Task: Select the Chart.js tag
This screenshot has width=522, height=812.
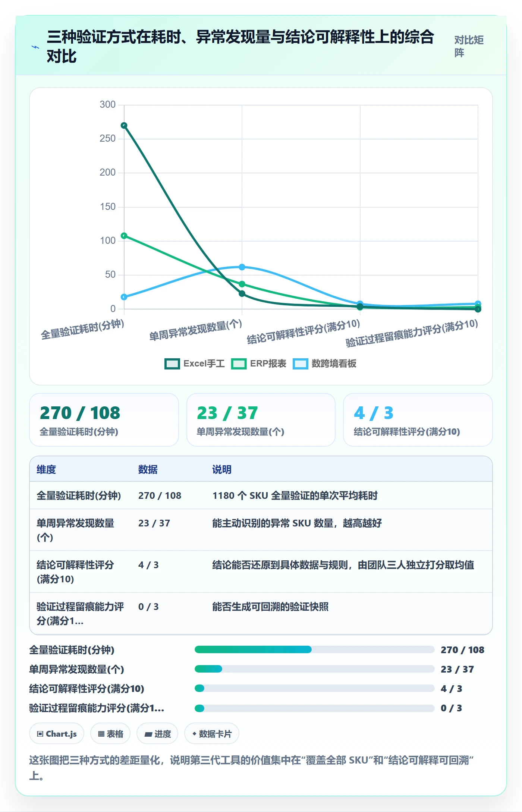Action: (57, 734)
